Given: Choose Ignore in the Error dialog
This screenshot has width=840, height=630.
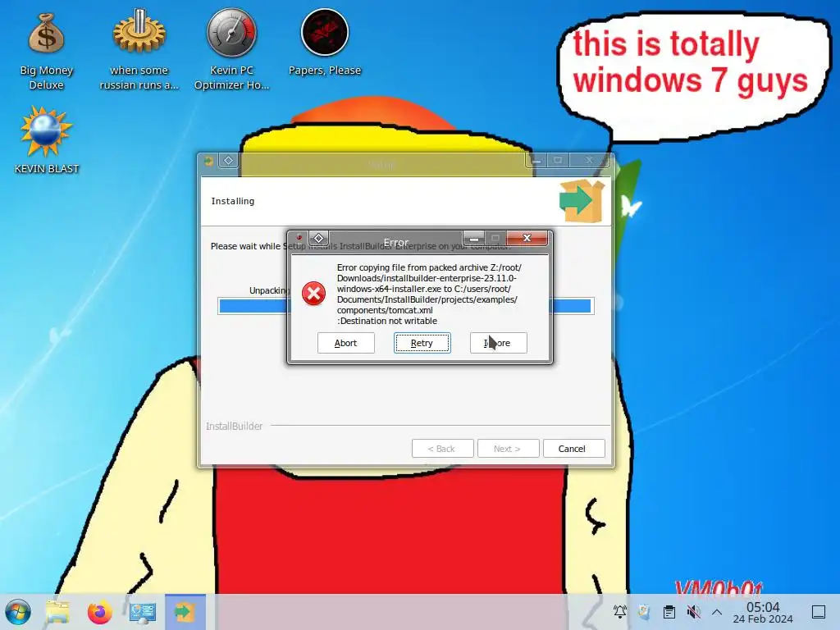Looking at the screenshot, I should point(498,343).
